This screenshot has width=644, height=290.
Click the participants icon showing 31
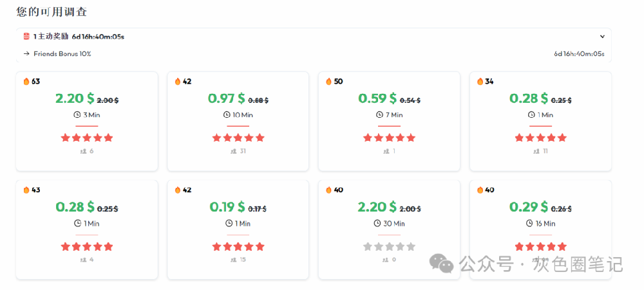(x=233, y=151)
